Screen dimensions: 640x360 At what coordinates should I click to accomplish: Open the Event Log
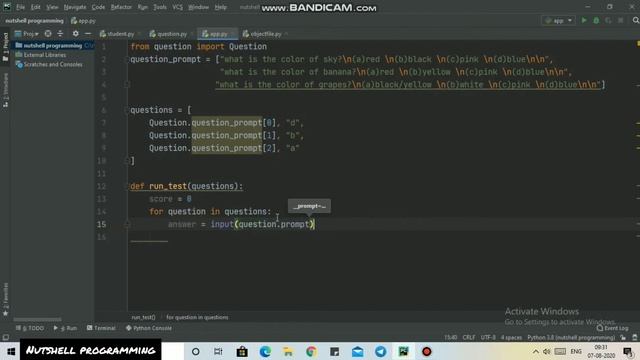pos(612,328)
